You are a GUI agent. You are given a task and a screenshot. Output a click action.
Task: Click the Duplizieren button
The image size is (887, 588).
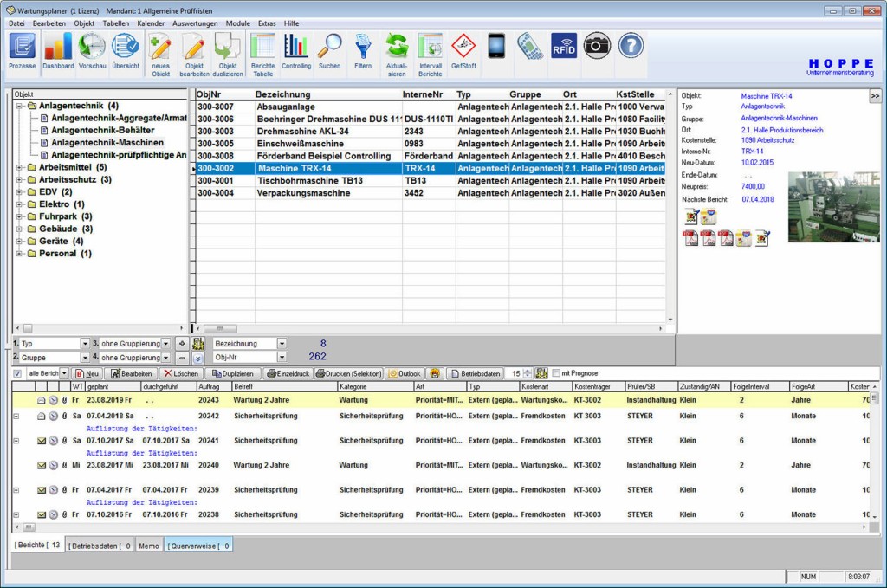(x=233, y=373)
